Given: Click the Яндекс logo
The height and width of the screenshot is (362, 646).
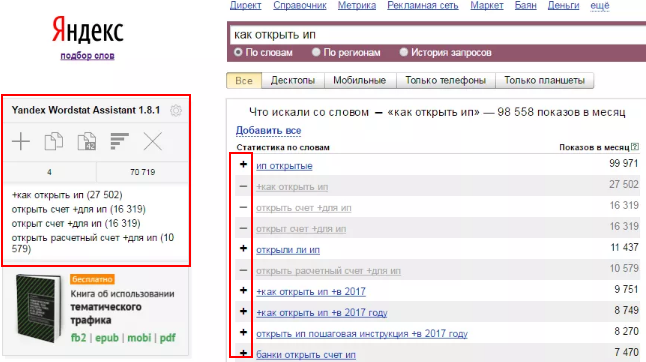Looking at the screenshot, I should click(x=87, y=30).
